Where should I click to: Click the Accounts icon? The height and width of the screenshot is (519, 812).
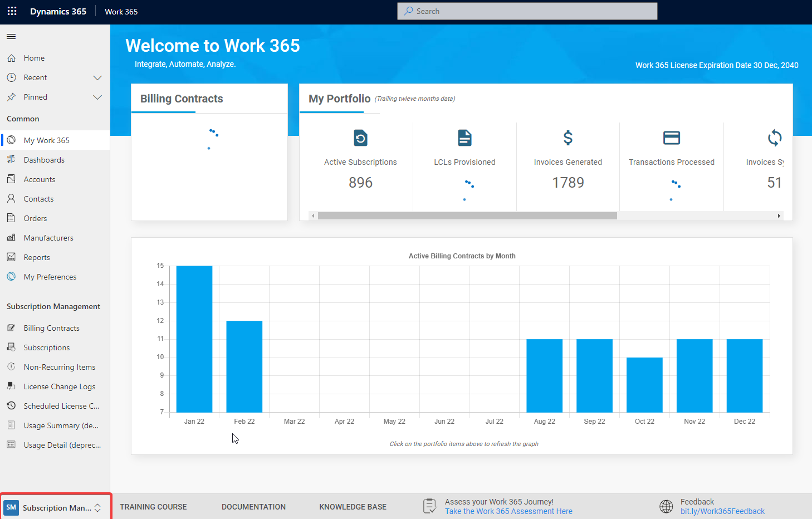(11, 179)
